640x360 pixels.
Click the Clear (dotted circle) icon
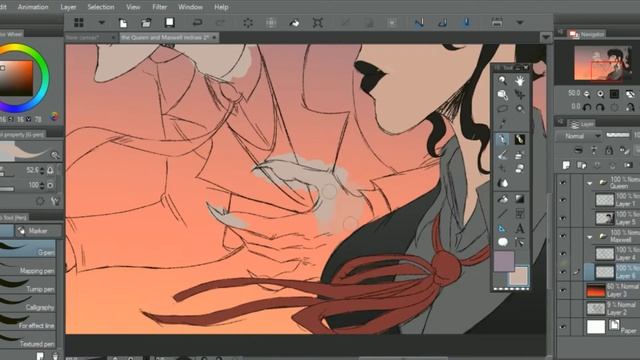click(248, 23)
